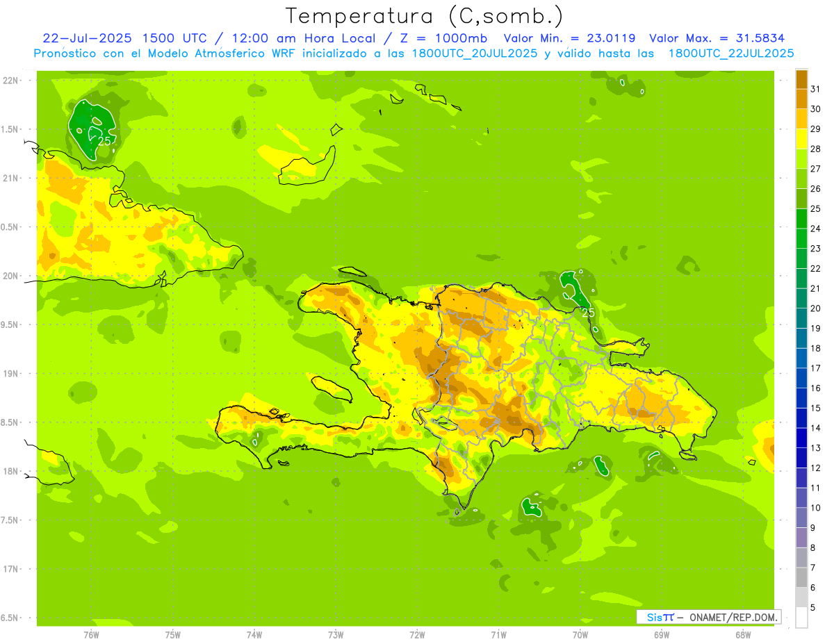Click the orange legend swatch between 30 and 31
The width and height of the screenshot is (834, 644).
point(801,99)
